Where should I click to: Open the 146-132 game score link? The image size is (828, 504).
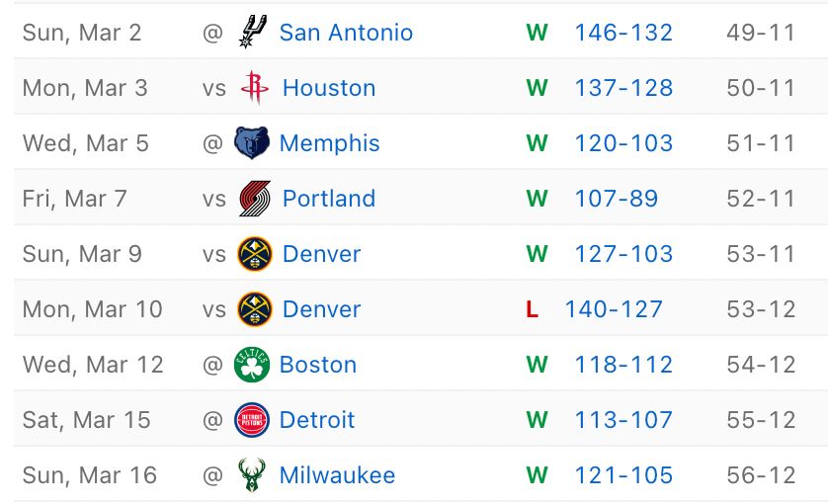point(623,33)
